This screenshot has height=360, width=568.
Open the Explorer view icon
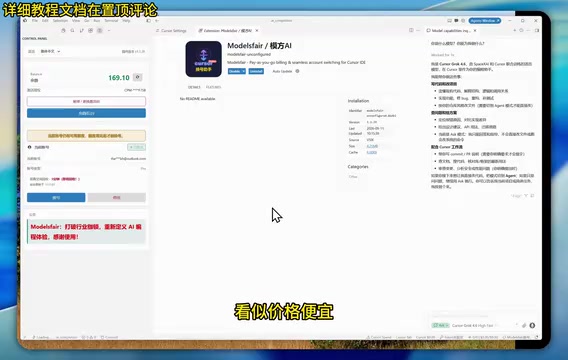tap(63, 31)
